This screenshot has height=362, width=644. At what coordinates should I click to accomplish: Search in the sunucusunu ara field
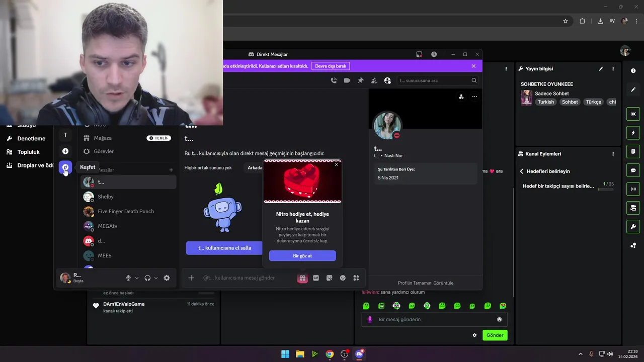click(x=437, y=80)
